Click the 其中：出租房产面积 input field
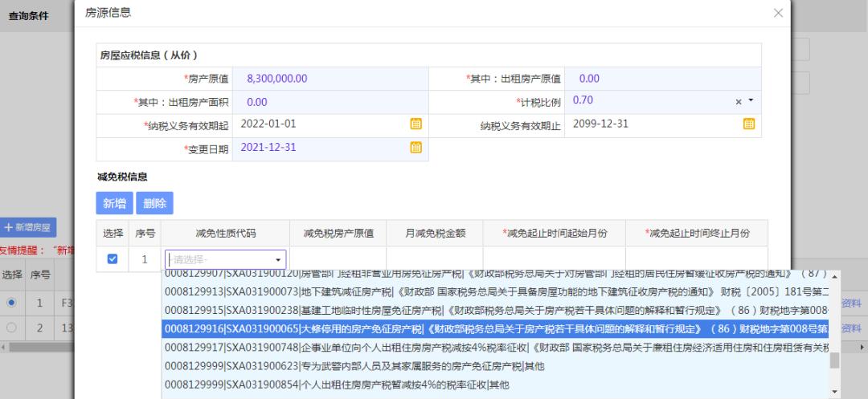Screen dimensions: 868x399 click(x=330, y=101)
